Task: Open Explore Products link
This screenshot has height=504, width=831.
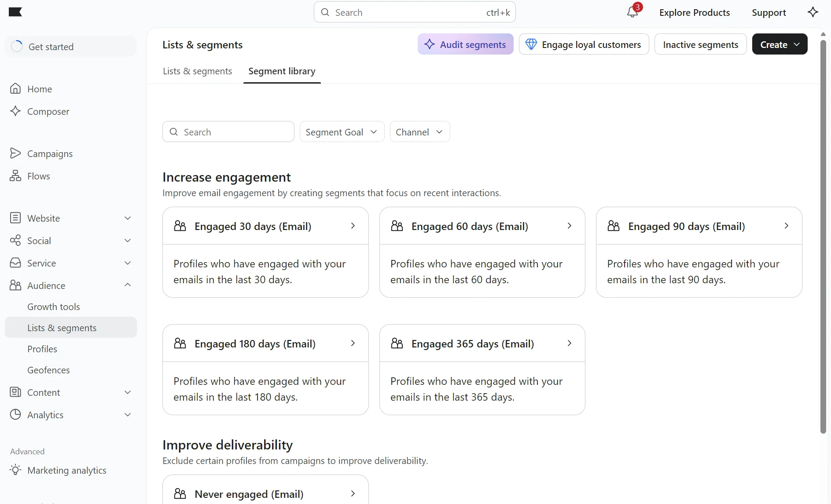Action: click(694, 12)
